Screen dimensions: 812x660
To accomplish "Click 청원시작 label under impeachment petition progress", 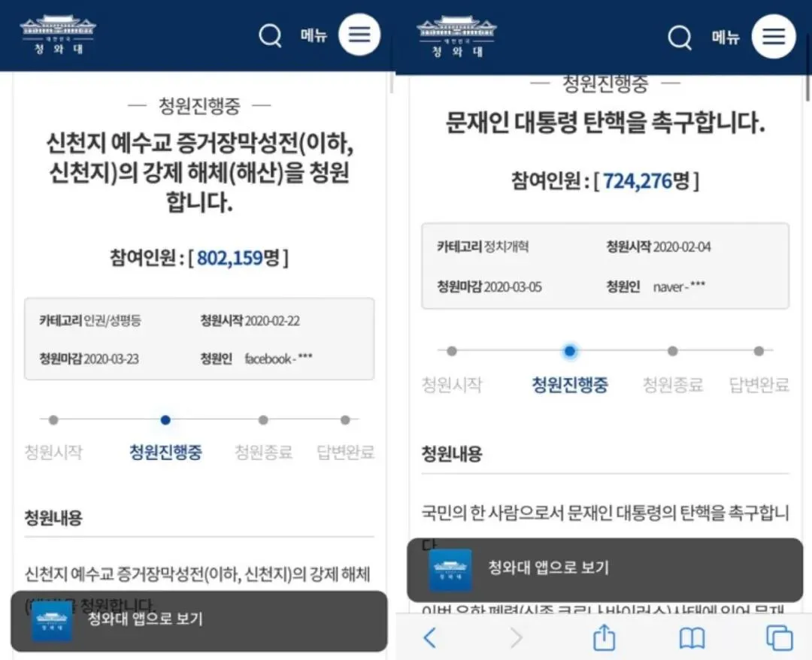I will 452,385.
